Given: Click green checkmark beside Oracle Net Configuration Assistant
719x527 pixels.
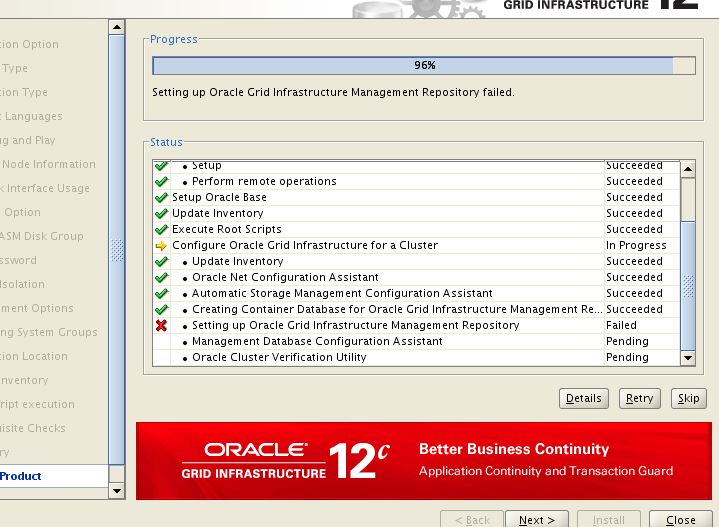Looking at the screenshot, I should coord(161,278).
